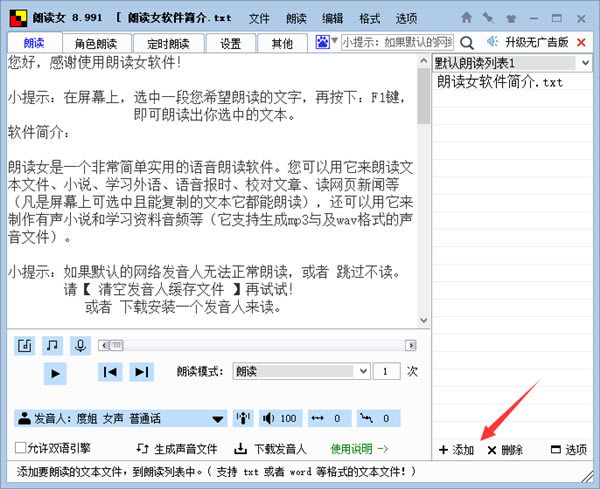
Task: Click the voice tuning antenna icon
Action: click(x=243, y=418)
